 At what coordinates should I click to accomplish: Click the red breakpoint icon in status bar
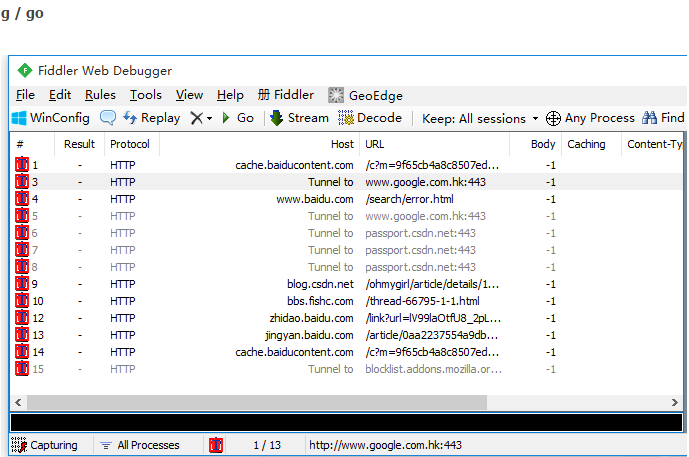click(x=216, y=445)
